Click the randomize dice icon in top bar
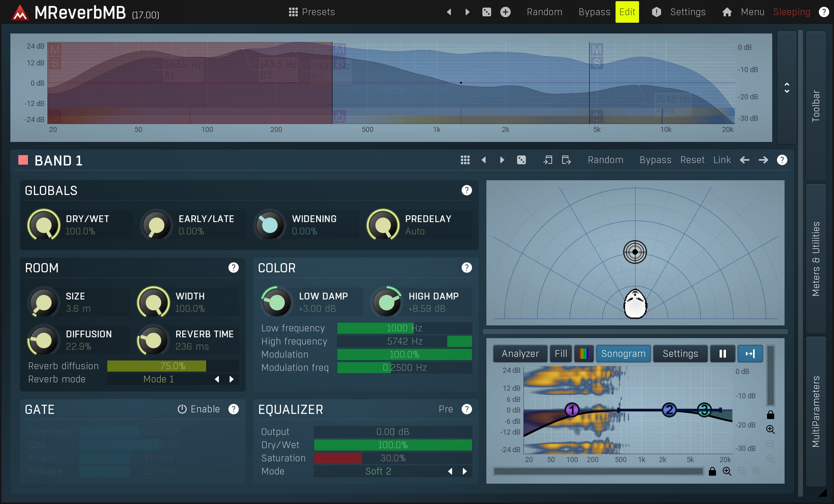Viewport: 834px width, 504px height. [486, 12]
